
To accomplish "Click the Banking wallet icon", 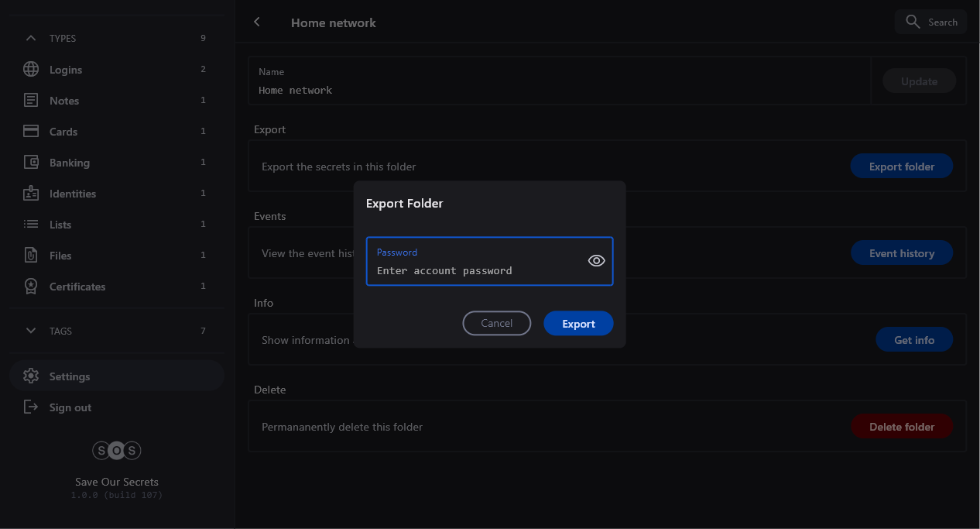I will pos(31,163).
